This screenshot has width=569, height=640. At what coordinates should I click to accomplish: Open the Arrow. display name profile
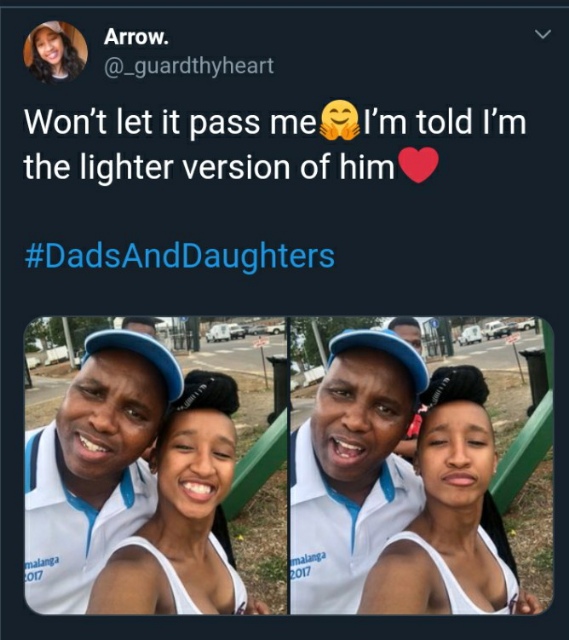[136, 37]
